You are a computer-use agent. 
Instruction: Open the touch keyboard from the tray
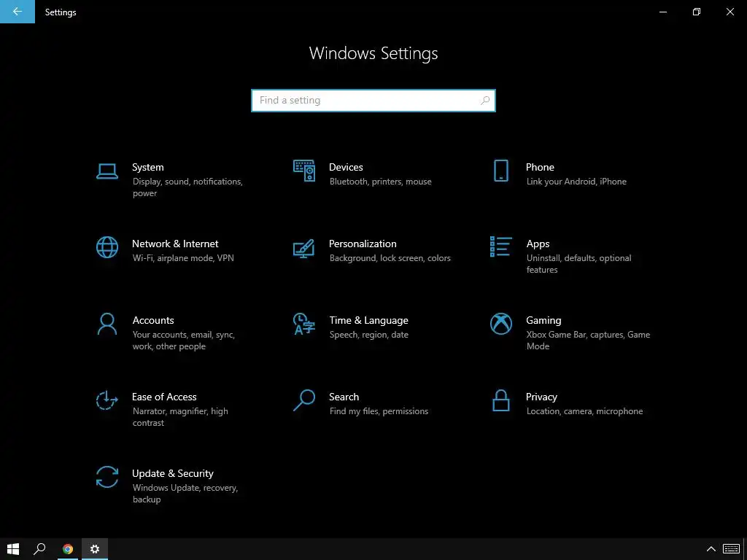[x=731, y=549]
